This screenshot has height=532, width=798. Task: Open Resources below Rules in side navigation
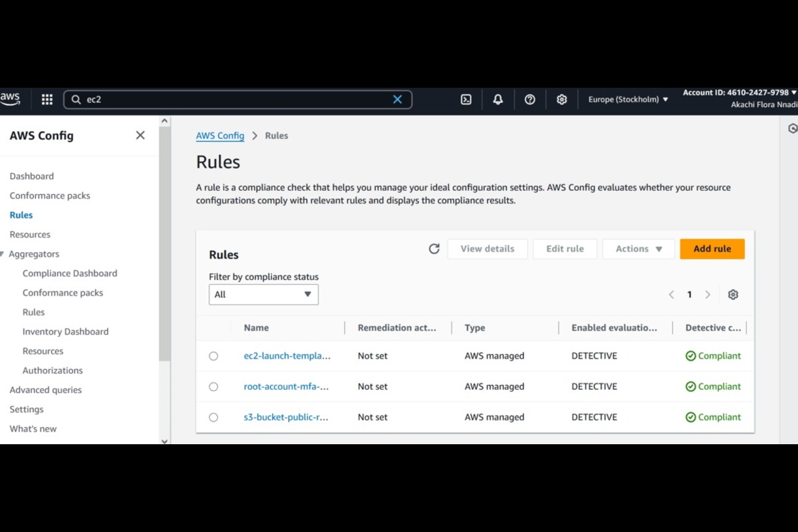pos(30,234)
